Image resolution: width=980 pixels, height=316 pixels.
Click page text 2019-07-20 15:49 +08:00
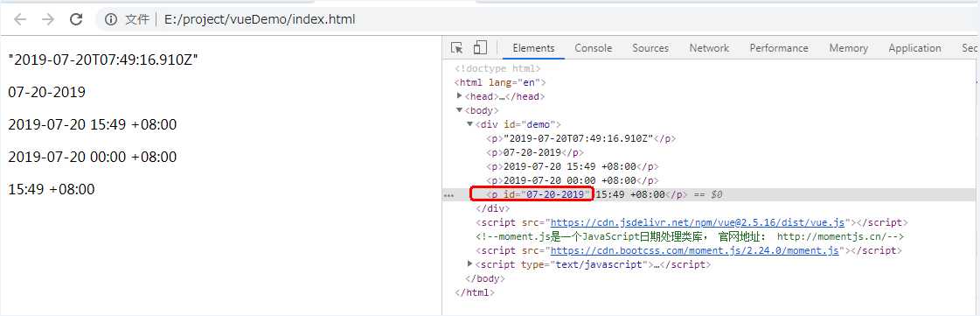point(93,124)
